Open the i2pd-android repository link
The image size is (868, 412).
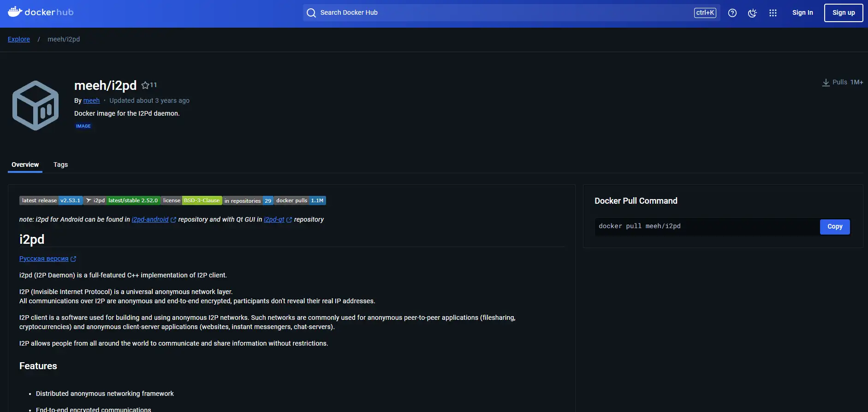(150, 219)
